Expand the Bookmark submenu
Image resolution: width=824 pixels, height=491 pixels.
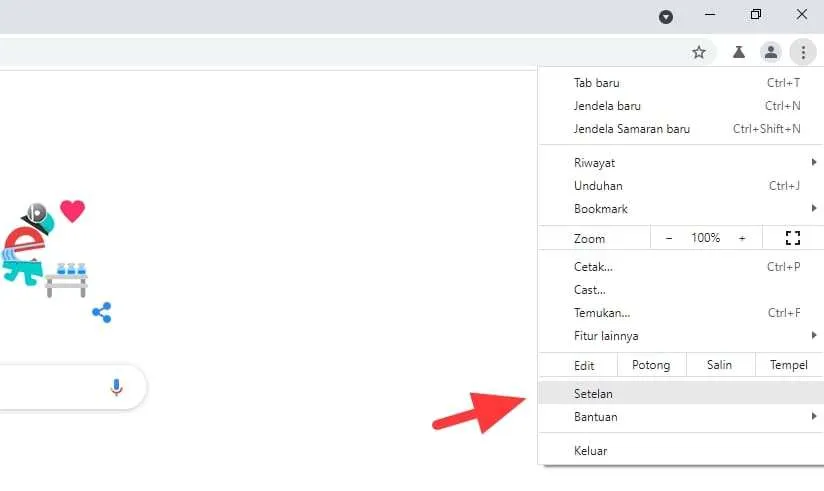click(x=681, y=209)
